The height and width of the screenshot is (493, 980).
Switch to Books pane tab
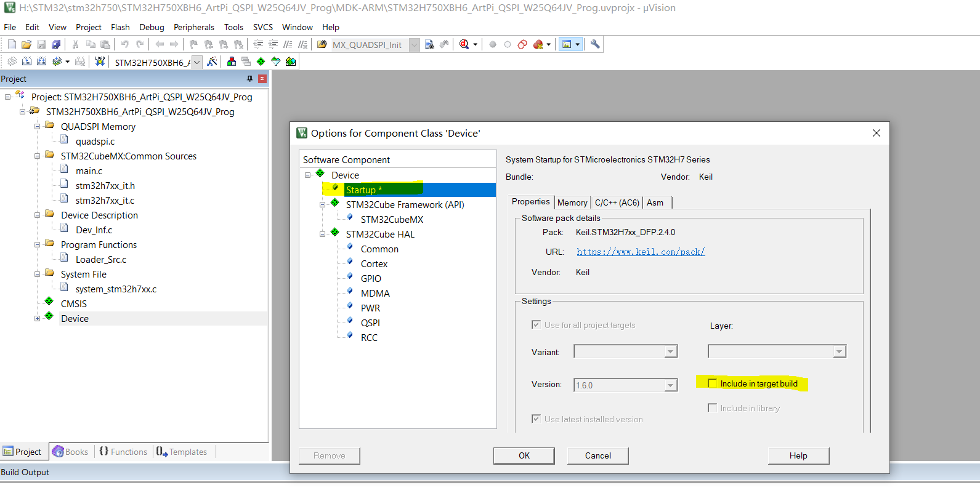click(x=70, y=452)
